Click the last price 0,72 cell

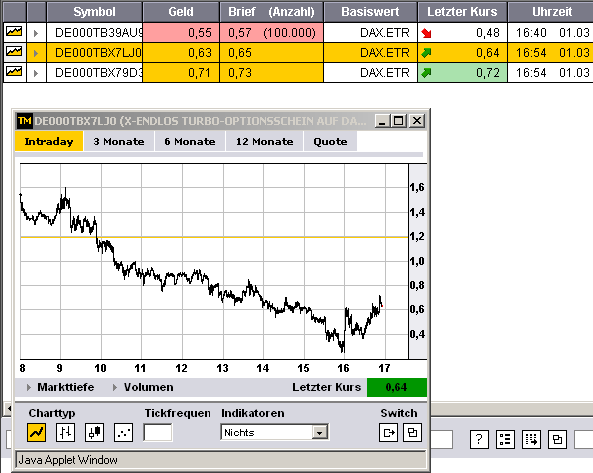pos(462,73)
